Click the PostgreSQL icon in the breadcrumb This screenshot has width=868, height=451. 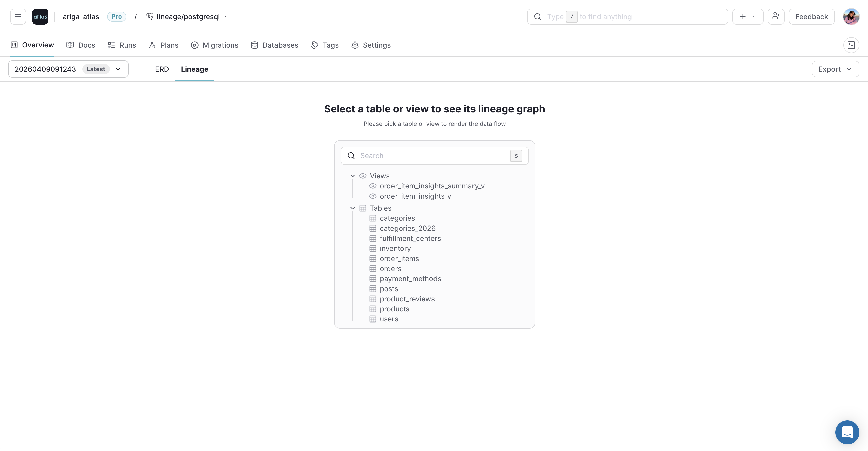coord(150,16)
